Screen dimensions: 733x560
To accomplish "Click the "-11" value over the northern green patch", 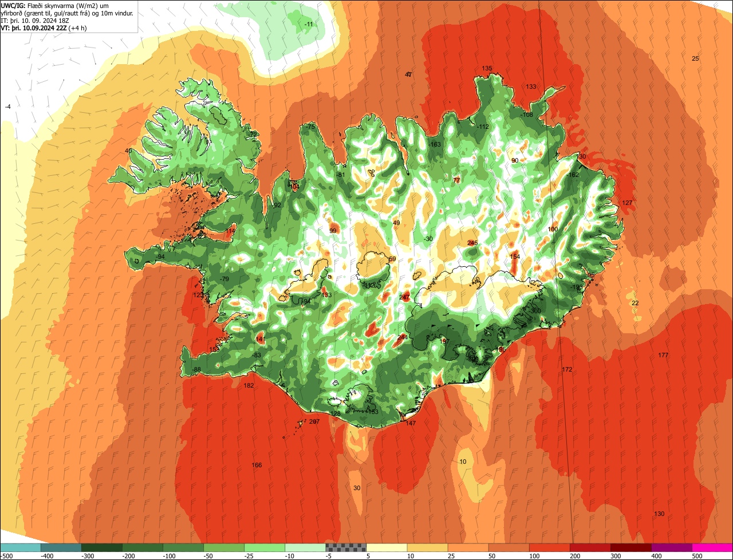I will pyautogui.click(x=309, y=24).
